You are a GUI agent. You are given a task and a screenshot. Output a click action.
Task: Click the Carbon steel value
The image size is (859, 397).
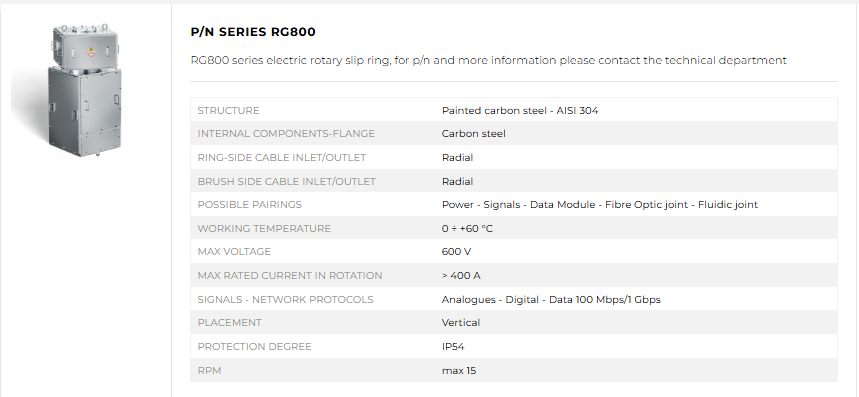coord(474,134)
